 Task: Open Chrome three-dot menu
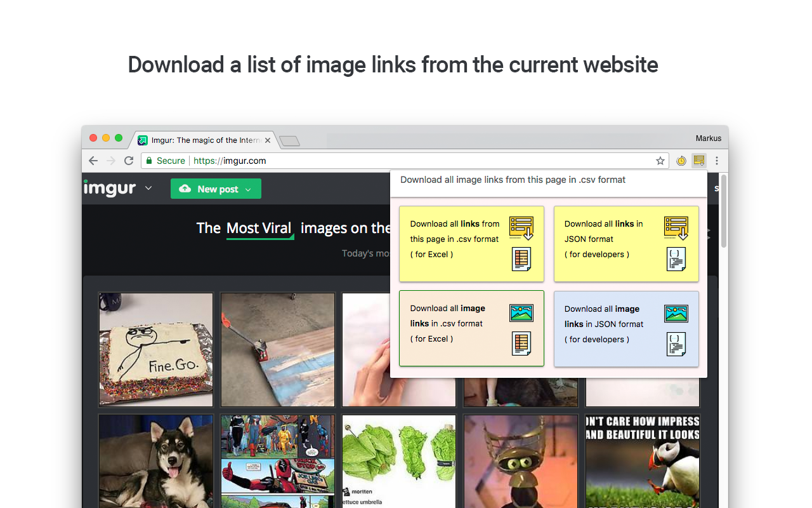(717, 161)
